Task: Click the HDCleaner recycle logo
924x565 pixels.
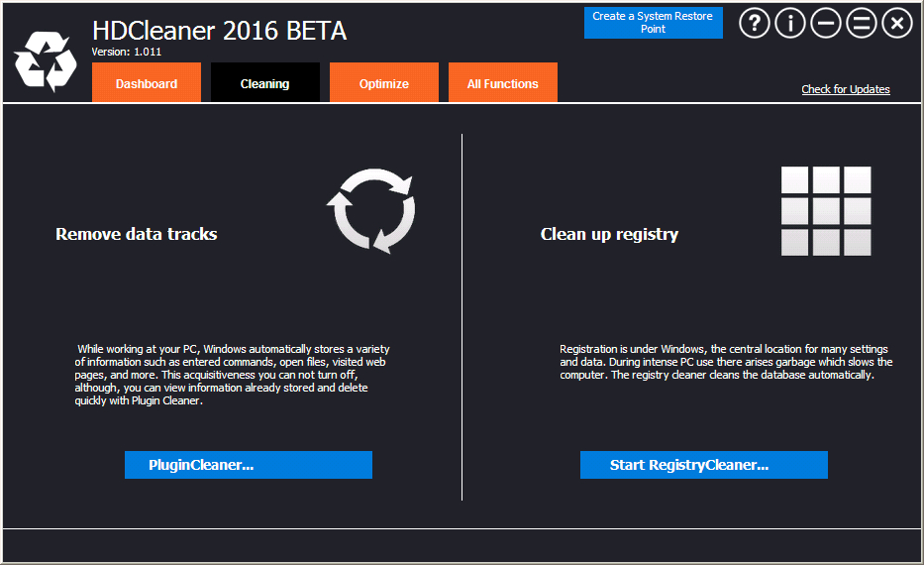Action: click(x=46, y=61)
